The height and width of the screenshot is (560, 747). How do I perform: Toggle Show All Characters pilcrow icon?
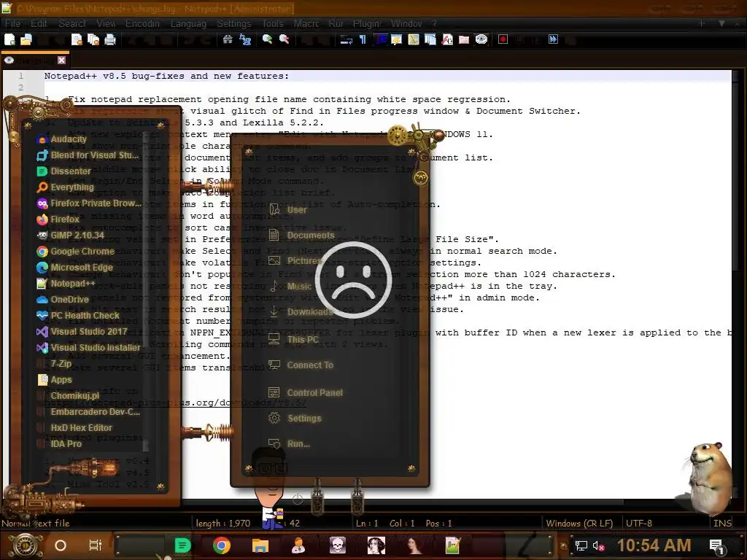pyautogui.click(x=363, y=39)
